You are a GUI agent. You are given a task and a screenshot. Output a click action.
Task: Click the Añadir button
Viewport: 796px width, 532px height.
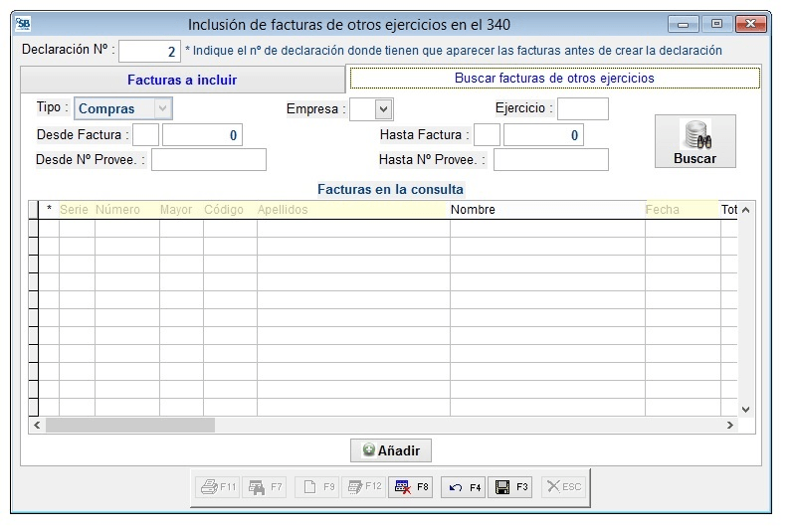[391, 450]
